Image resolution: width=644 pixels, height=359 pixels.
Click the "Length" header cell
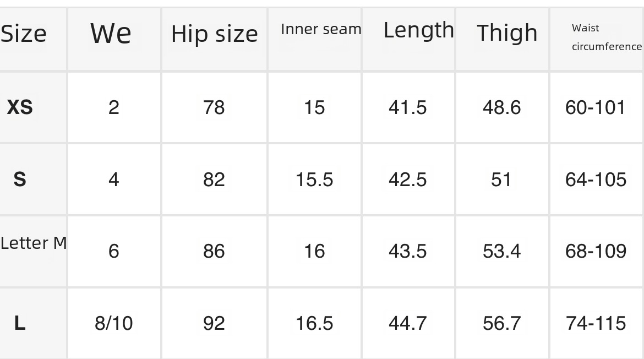(418, 30)
